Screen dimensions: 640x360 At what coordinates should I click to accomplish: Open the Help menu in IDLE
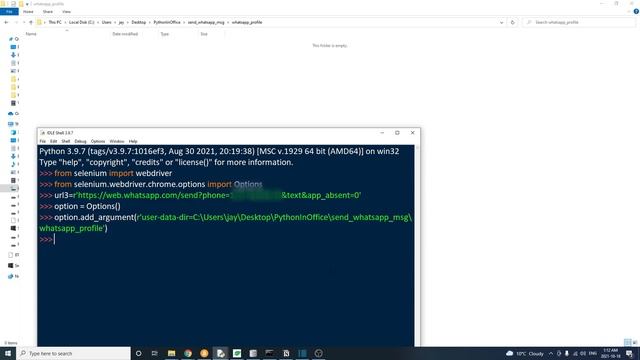pyautogui.click(x=133, y=141)
